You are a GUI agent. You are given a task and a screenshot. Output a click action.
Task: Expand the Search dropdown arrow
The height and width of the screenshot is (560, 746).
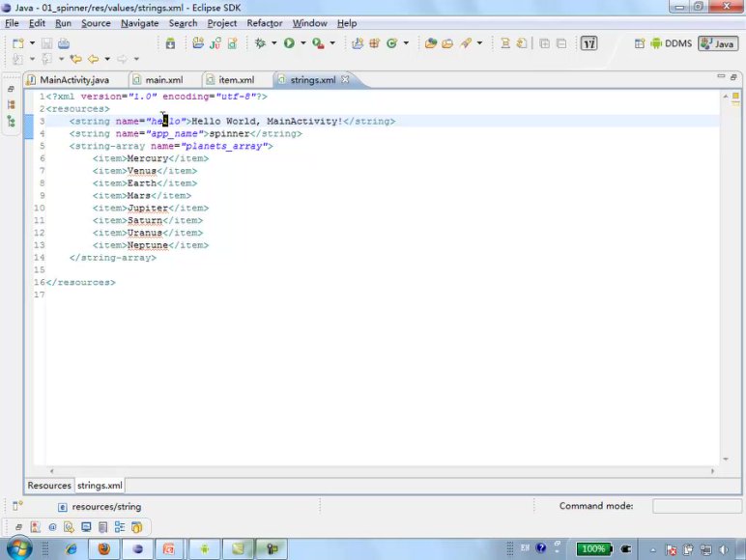coord(479,43)
